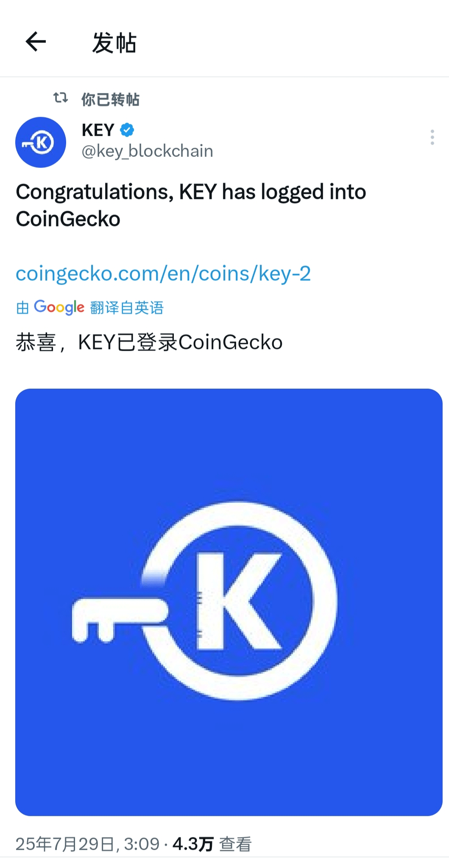The width and height of the screenshot is (449, 868).
Task: Click the blue verified badge
Action: pyautogui.click(x=127, y=130)
